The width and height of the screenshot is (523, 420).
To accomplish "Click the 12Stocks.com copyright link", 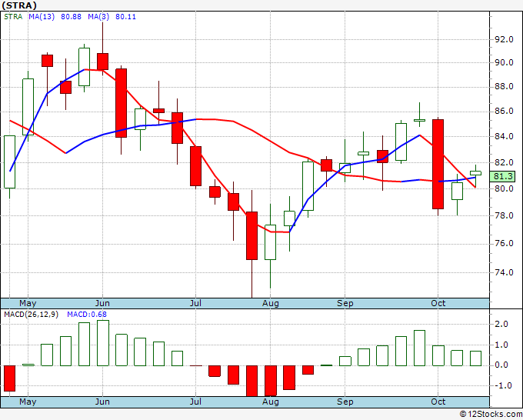I will pos(491,415).
